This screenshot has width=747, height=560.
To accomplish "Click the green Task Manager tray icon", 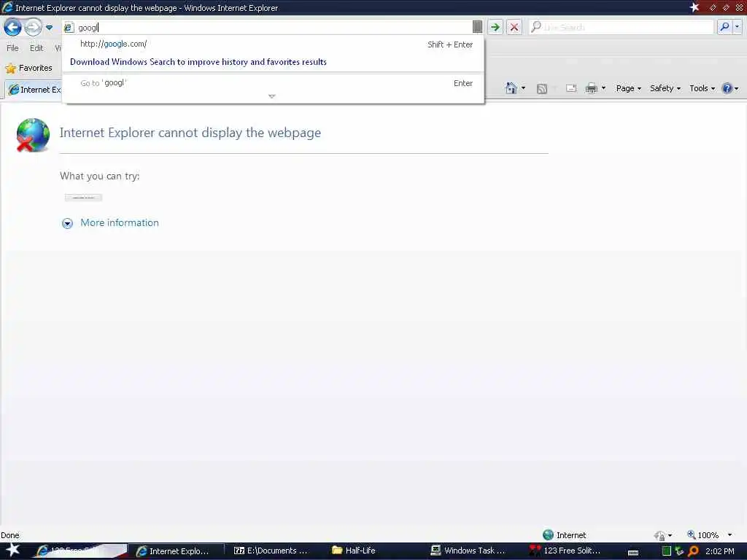I will 667,551.
